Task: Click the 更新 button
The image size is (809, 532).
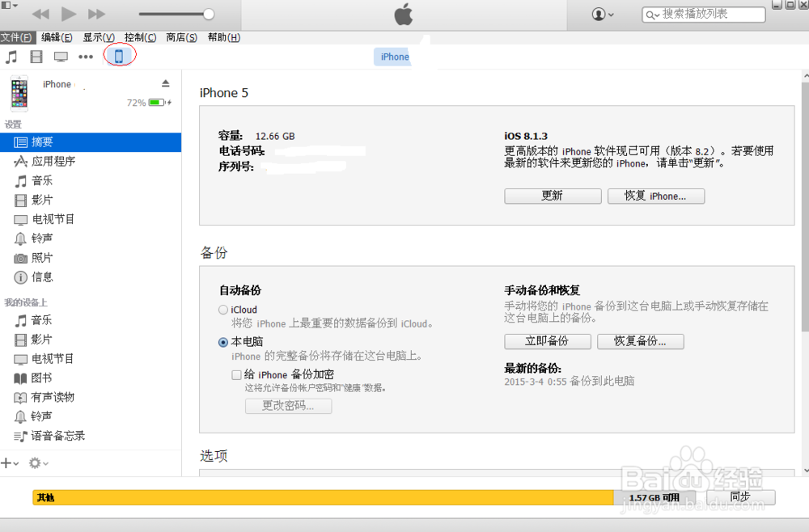Action: pos(553,196)
